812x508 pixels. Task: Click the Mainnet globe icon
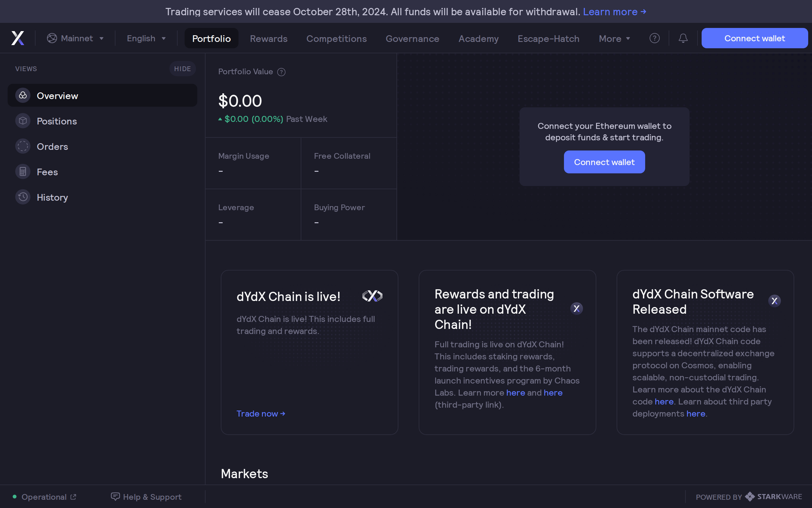coord(52,38)
